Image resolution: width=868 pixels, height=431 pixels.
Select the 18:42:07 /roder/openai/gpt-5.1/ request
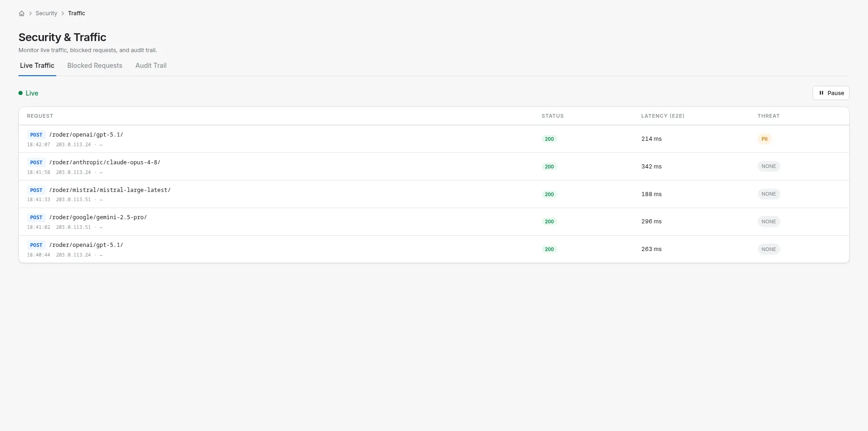434,139
